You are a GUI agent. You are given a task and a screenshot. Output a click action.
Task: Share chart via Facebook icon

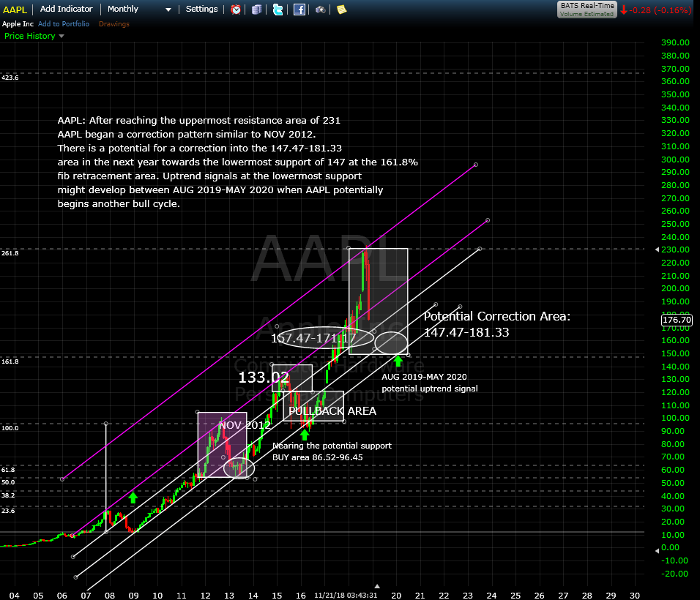coord(299,10)
